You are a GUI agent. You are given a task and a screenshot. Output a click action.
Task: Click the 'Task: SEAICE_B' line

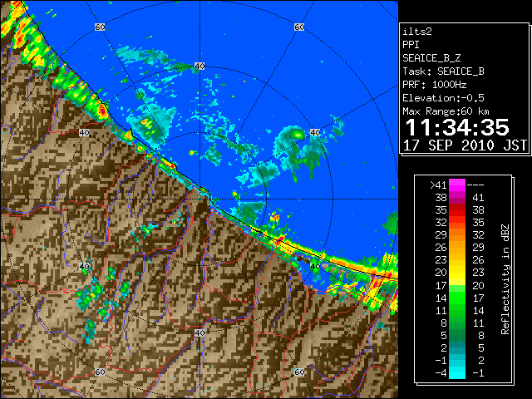tap(443, 71)
